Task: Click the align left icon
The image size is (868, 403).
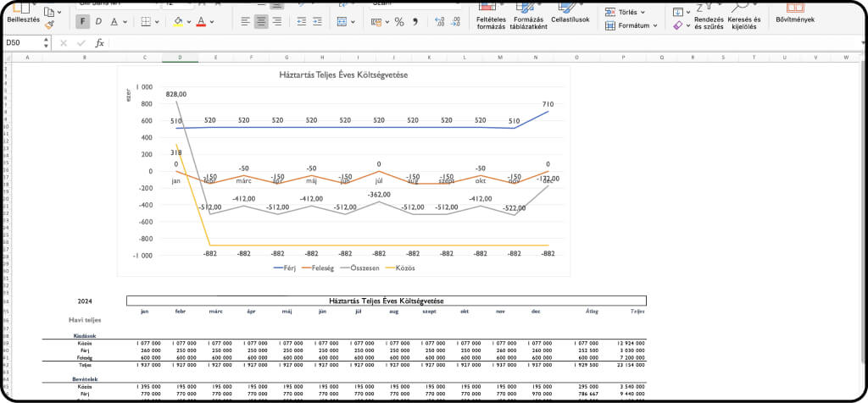Action: click(245, 21)
